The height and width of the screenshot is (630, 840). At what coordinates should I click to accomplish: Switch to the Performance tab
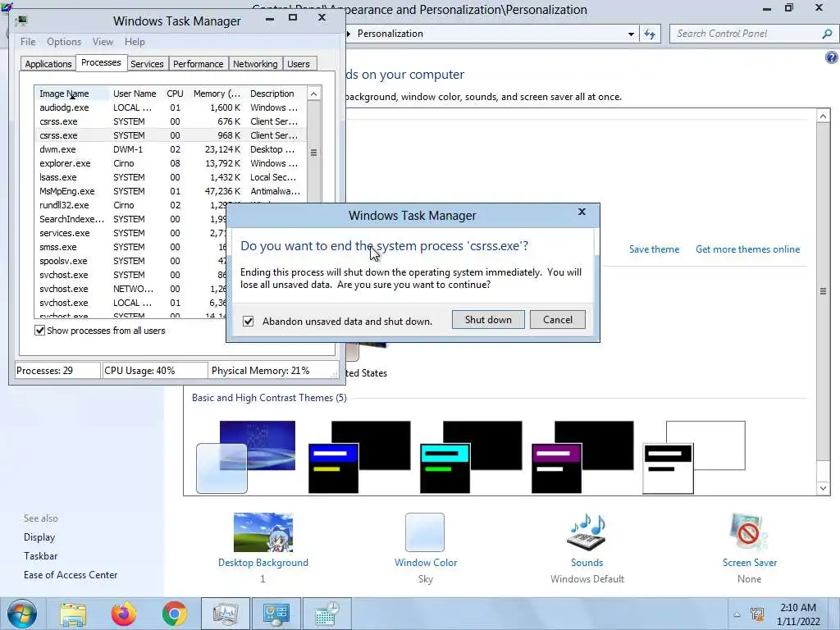(199, 64)
